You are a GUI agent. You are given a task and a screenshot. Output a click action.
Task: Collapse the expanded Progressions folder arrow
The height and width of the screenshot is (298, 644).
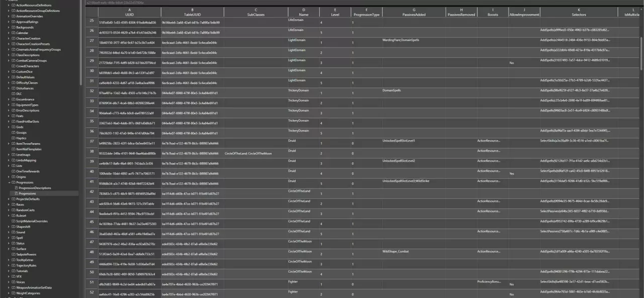coord(9,182)
